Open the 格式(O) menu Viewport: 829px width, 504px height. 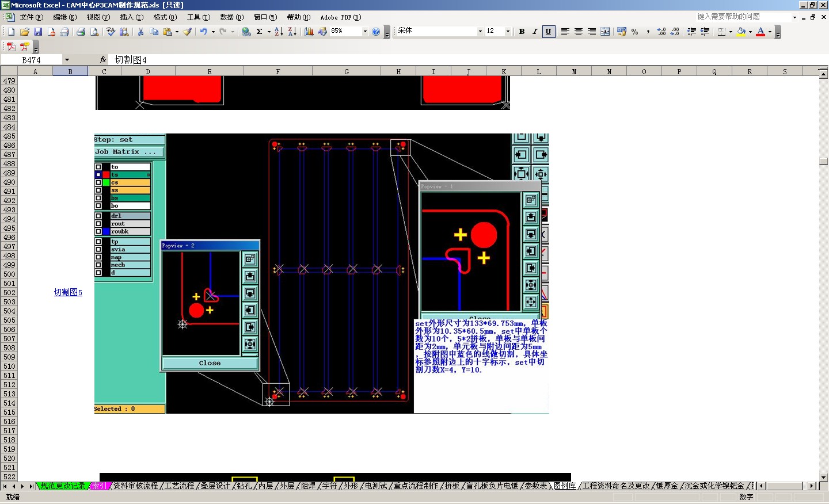(x=165, y=17)
